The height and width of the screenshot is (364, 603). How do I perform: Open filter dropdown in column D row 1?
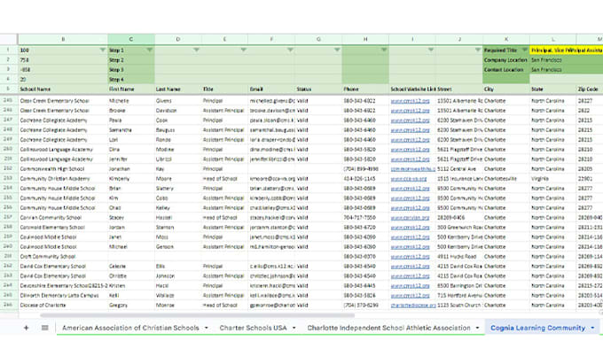coord(196,50)
